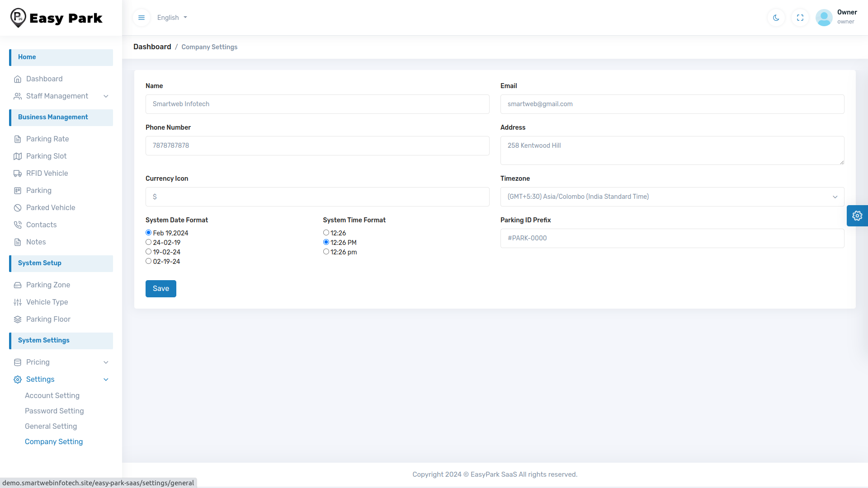The image size is (868, 488).
Task: Click the Save button
Action: pos(160,289)
